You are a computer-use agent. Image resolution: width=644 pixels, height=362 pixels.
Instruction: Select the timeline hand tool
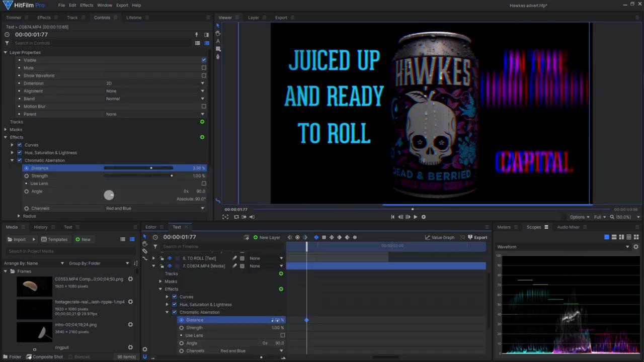(145, 244)
